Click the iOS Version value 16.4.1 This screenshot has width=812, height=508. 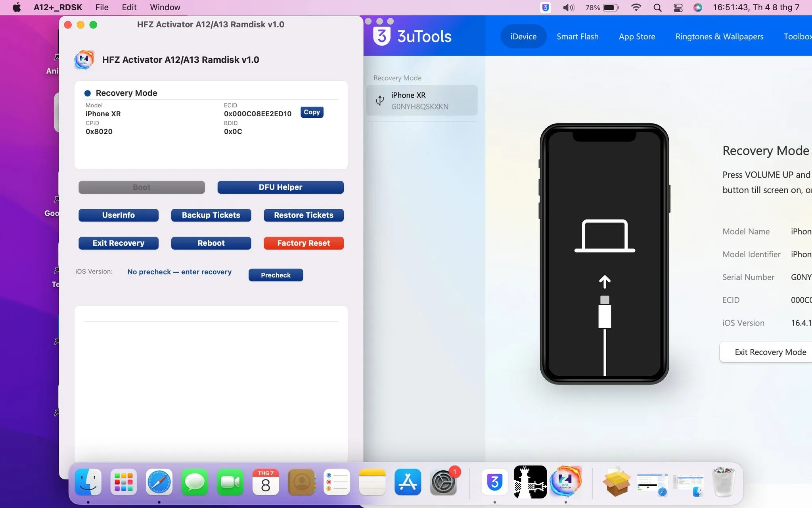click(x=801, y=323)
